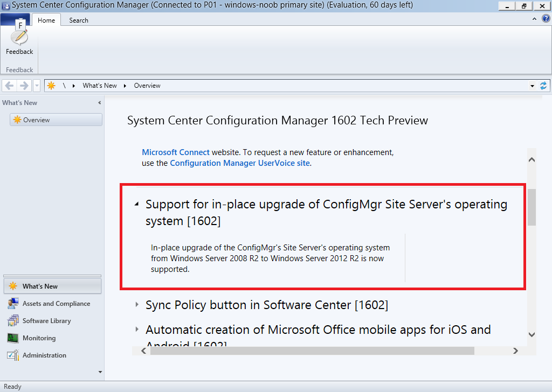Collapse the What's New navigation pane

100,103
